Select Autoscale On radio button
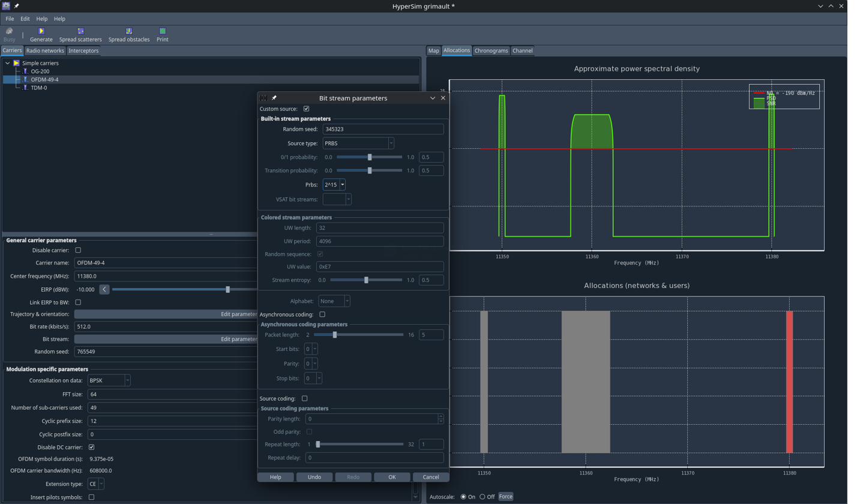Viewport: 857px width, 504px height. pos(463,497)
